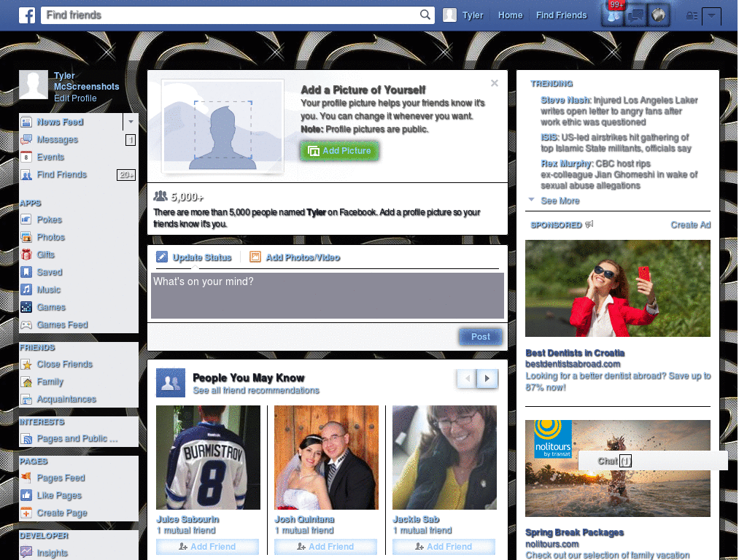This screenshot has width=747, height=560.
Task: Click the search magnifier icon
Action: (425, 15)
